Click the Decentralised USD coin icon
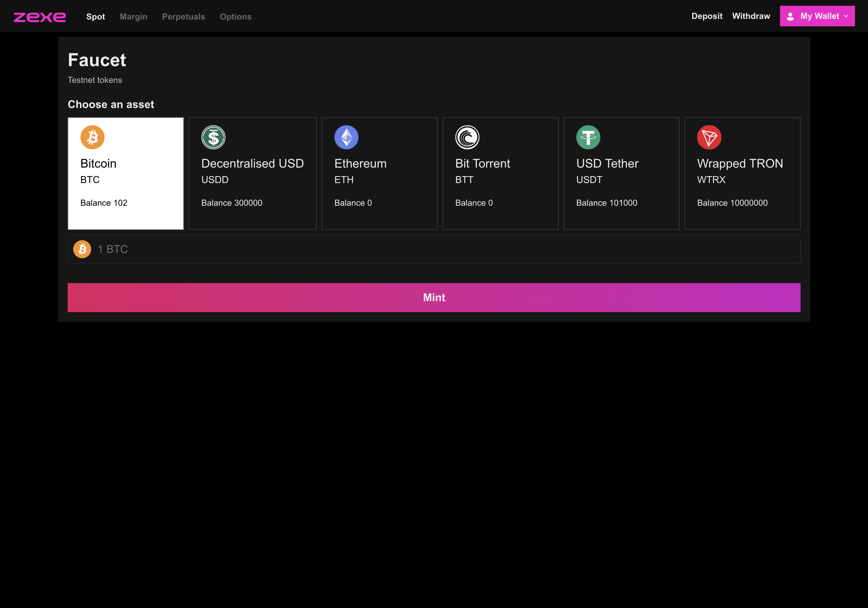Screen dimensions: 868x608 pyautogui.click(x=213, y=137)
